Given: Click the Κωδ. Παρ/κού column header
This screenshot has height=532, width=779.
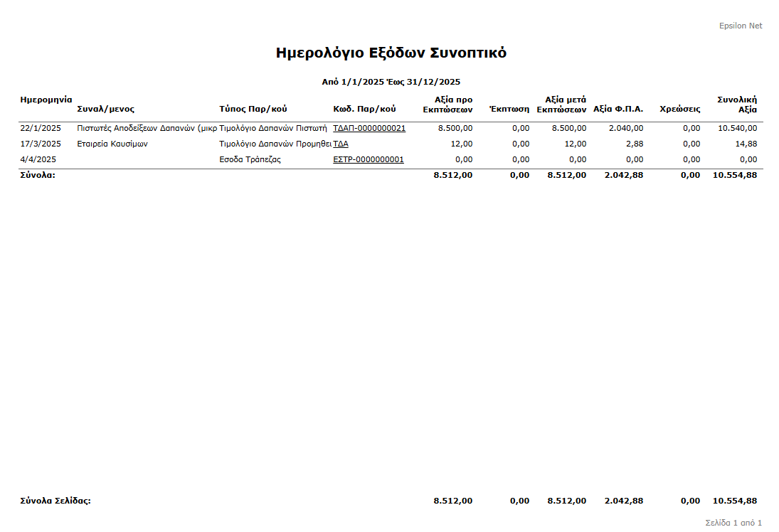Looking at the screenshot, I should coord(364,109).
